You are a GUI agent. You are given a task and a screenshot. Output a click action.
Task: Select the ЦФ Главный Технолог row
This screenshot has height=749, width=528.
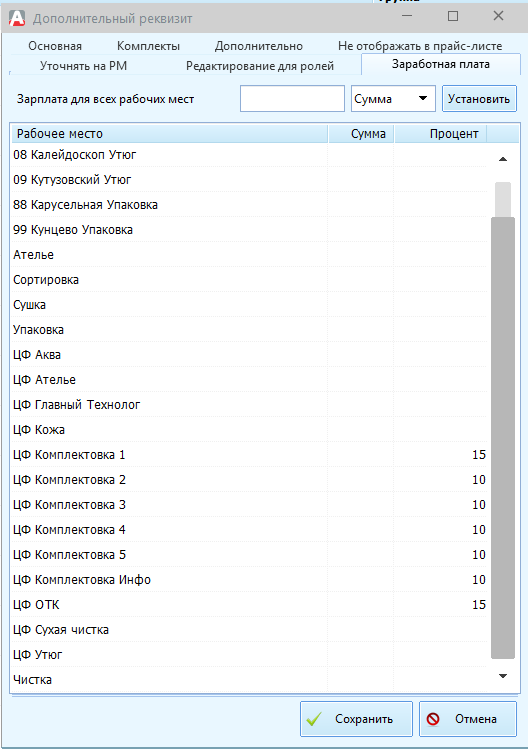pyautogui.click(x=249, y=405)
